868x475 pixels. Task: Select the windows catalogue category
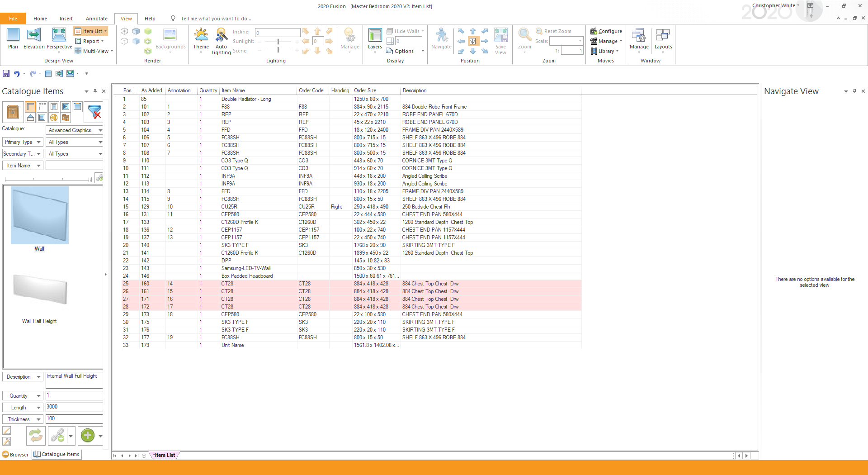(66, 107)
